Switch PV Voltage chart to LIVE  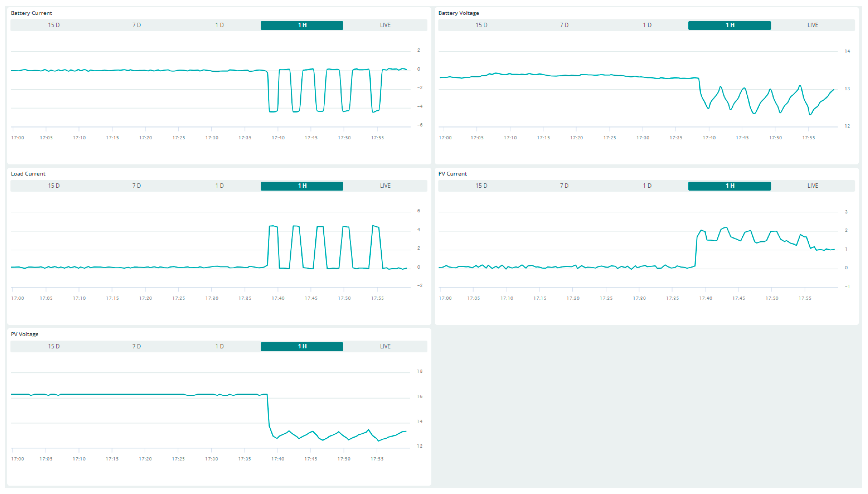(385, 346)
